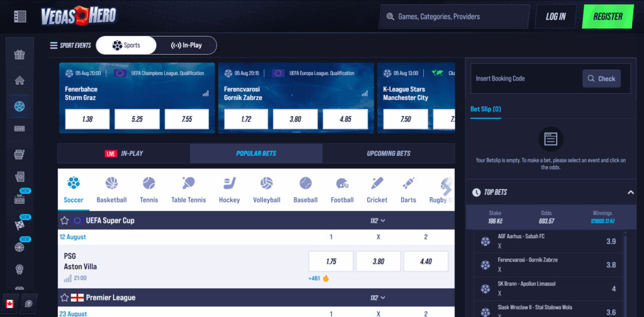
Task: Open Ferencvarosi card stats bar icon
Action: click(x=364, y=94)
